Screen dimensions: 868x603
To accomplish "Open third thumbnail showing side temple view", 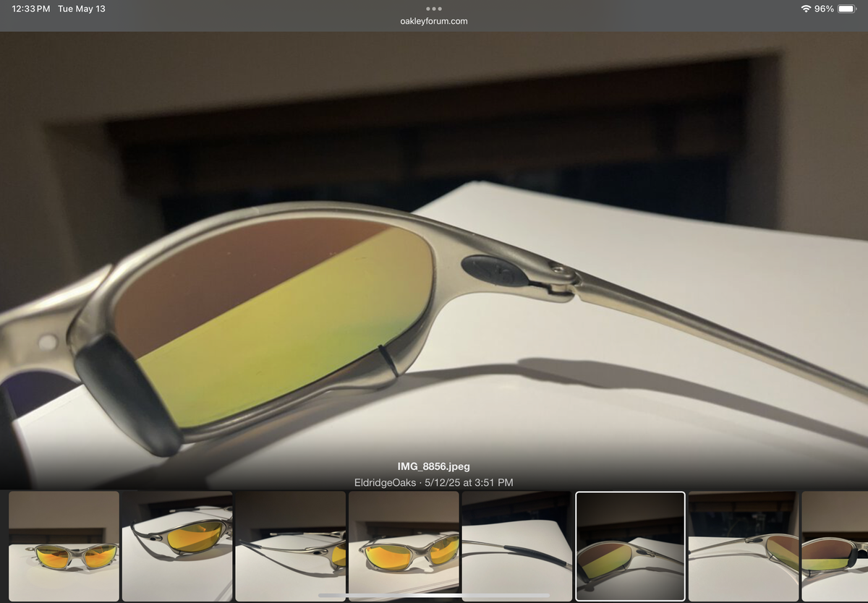I will [x=290, y=546].
